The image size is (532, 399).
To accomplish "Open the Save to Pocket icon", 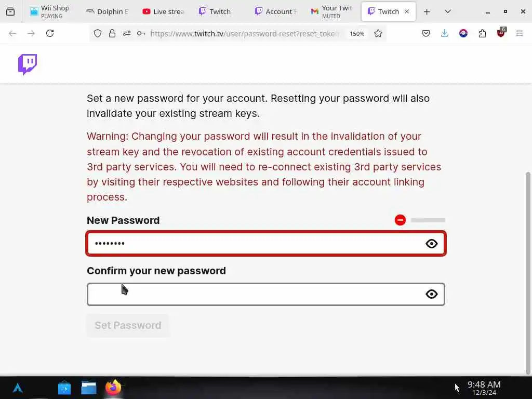I will pyautogui.click(x=425, y=33).
